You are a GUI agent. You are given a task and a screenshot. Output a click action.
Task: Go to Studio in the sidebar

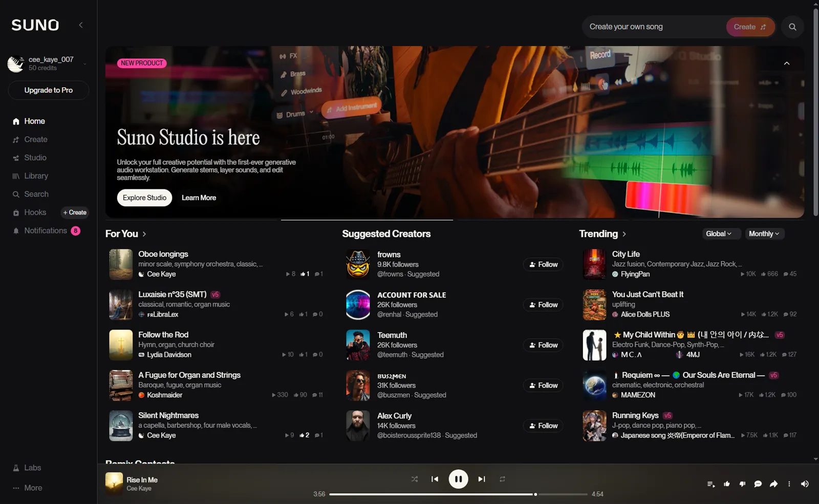click(x=35, y=158)
